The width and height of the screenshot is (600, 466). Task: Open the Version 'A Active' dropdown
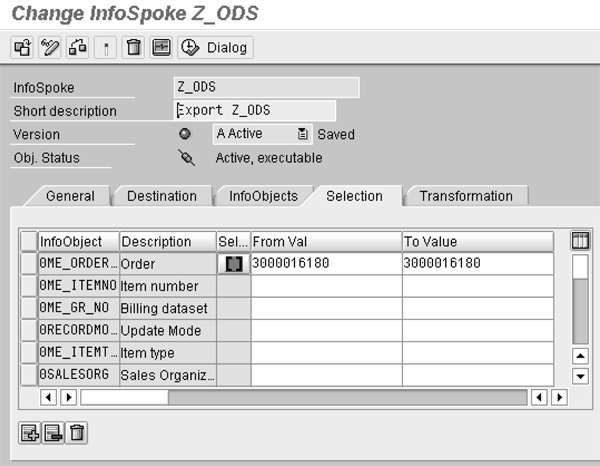(303, 134)
